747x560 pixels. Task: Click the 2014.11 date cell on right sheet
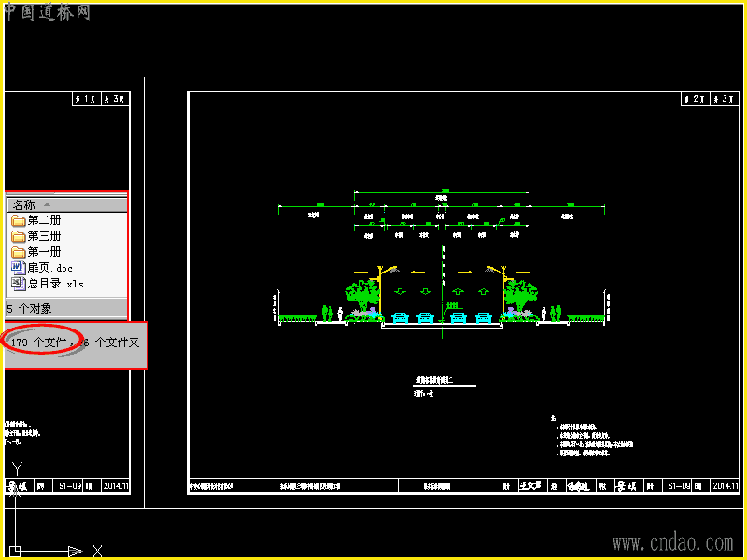(725, 485)
